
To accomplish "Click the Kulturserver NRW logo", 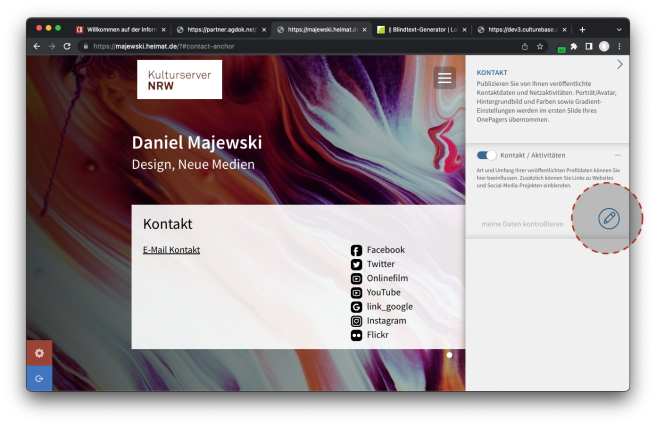I will click(x=179, y=79).
